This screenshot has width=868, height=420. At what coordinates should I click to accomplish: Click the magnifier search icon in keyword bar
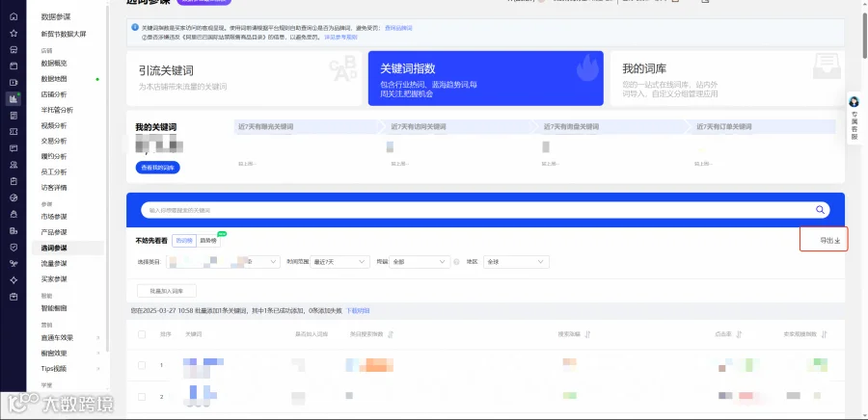coord(820,210)
